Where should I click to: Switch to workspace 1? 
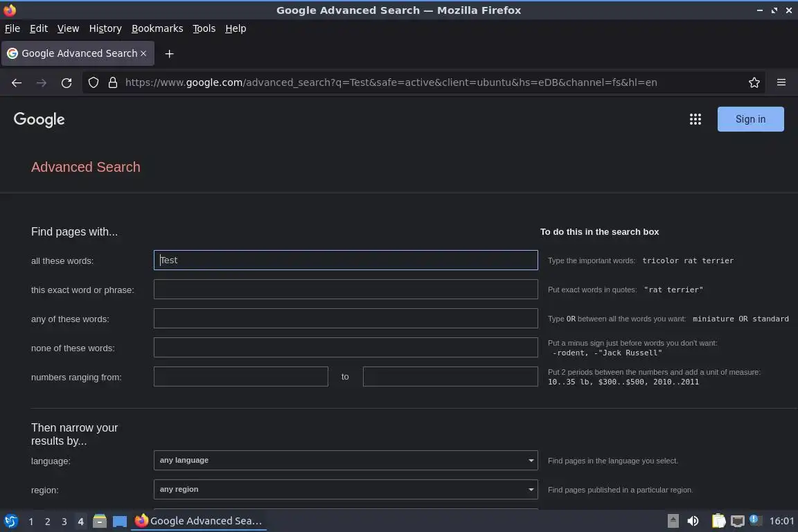31,522
